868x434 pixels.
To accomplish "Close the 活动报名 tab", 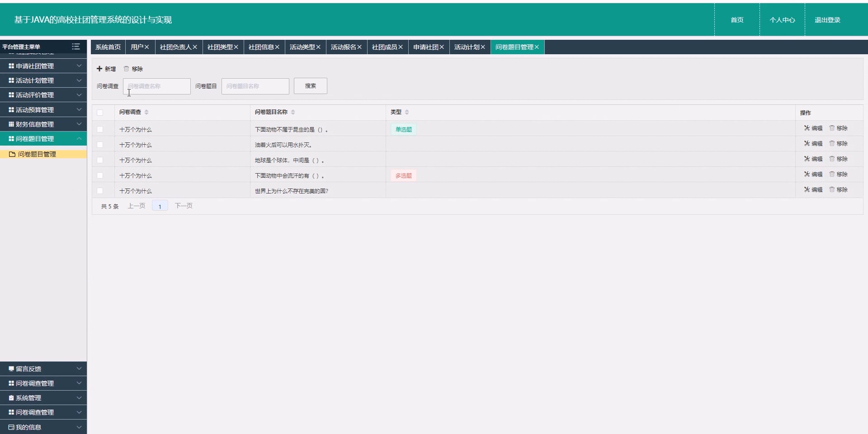I will point(359,47).
